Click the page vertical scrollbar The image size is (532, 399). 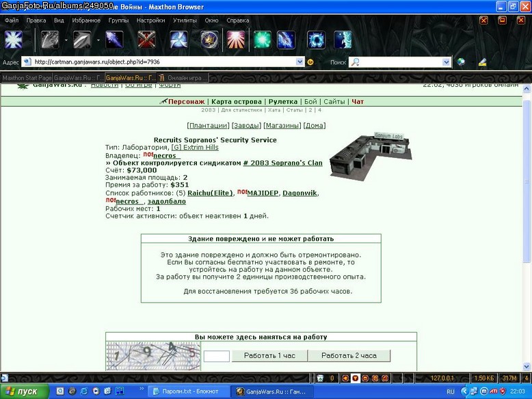(527, 227)
